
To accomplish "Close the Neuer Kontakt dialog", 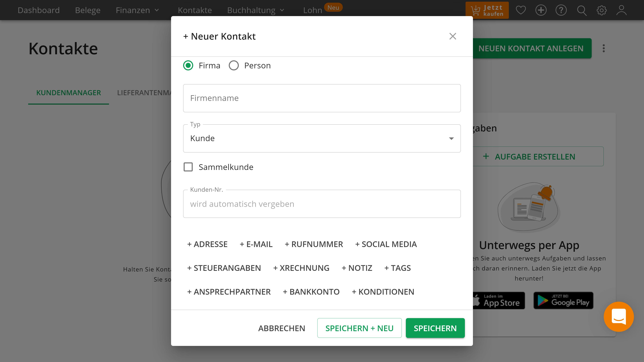I will [452, 36].
